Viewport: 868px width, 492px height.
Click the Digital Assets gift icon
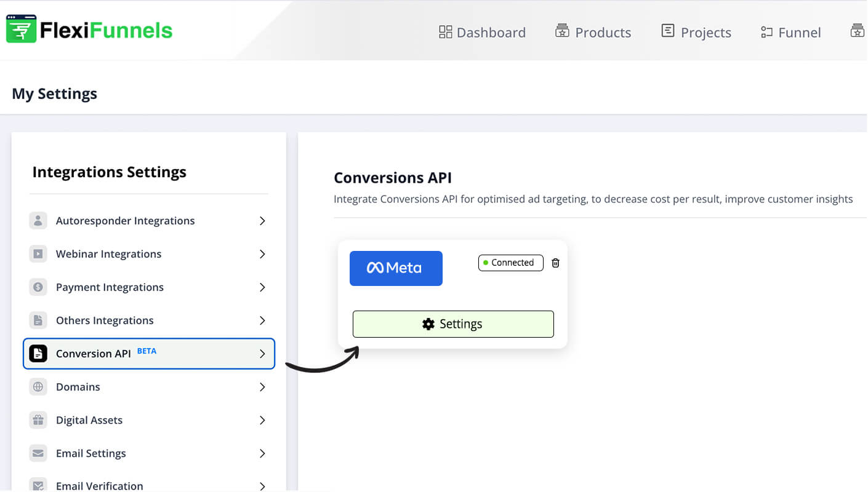click(x=38, y=419)
